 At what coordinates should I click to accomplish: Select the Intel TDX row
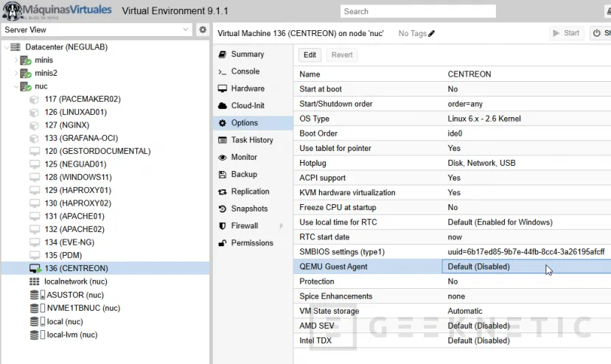[x=452, y=340]
